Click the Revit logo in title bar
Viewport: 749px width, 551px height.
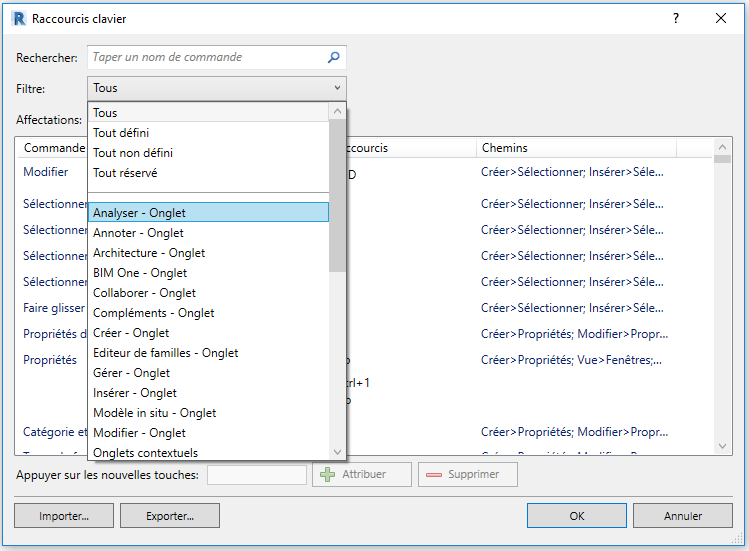pos(19,19)
